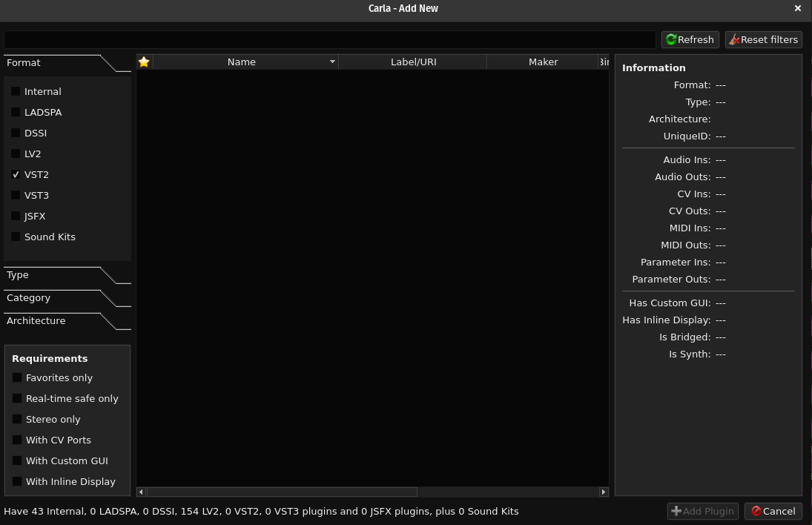Screen dimensions: 812x525
Task: Check the Favorites only requirement
Action: tap(16, 377)
